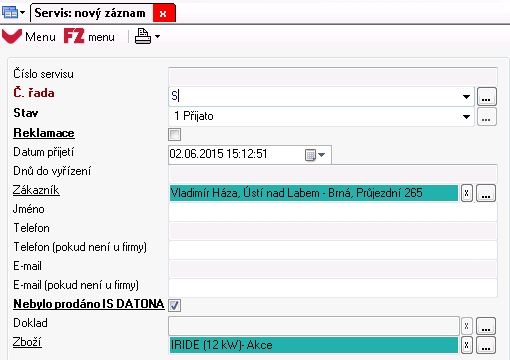Clear Doklad field with x button
This screenshot has width=510, height=360.
pos(467,326)
